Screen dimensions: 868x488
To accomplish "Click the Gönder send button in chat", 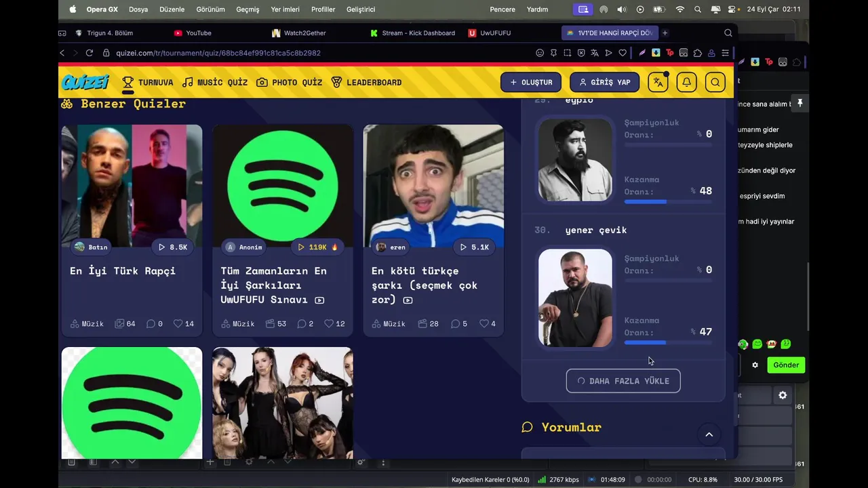I will [786, 365].
